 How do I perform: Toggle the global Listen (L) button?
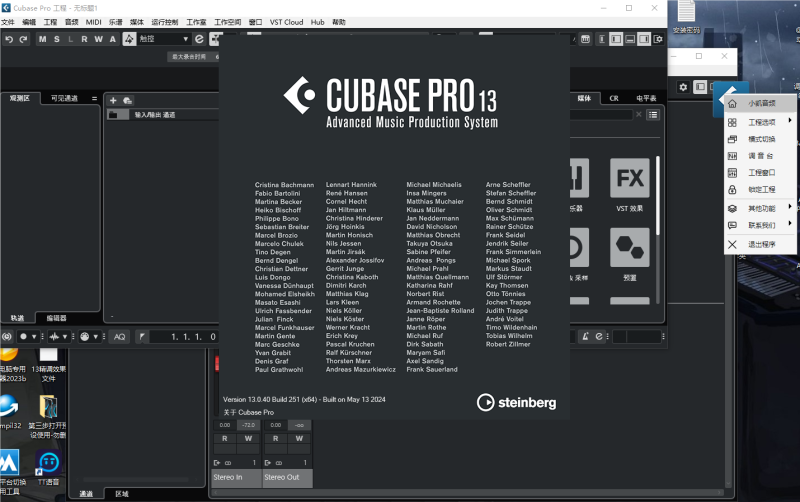pyautogui.click(x=70, y=39)
